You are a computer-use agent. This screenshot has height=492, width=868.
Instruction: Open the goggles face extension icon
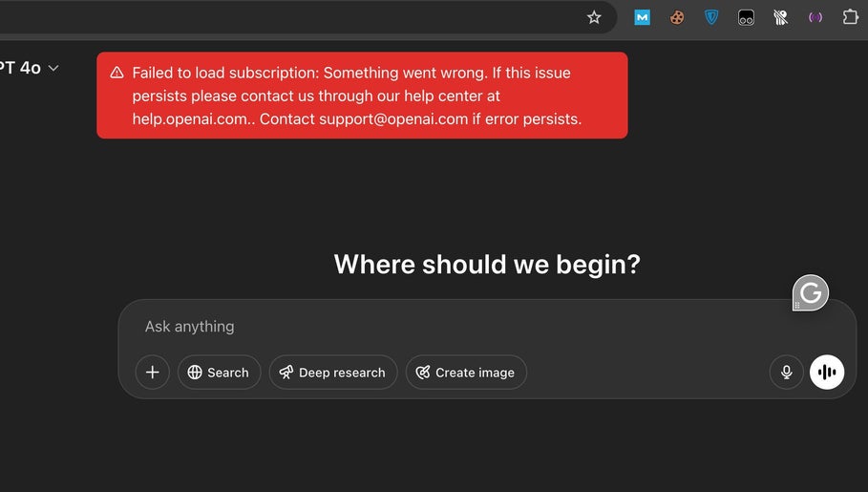[746, 18]
